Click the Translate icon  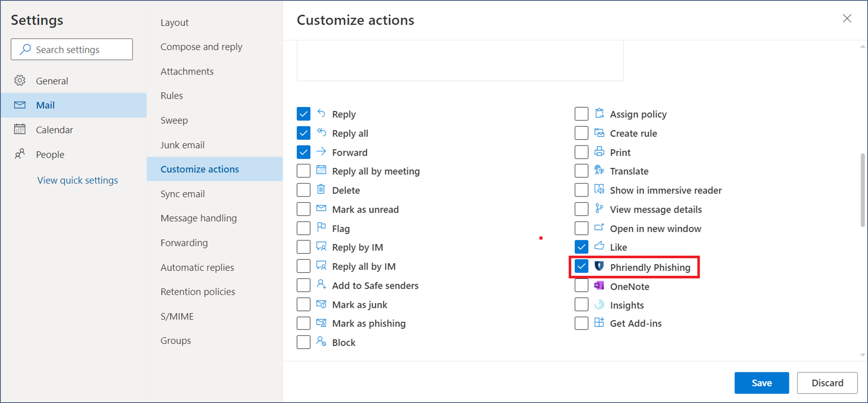(599, 170)
